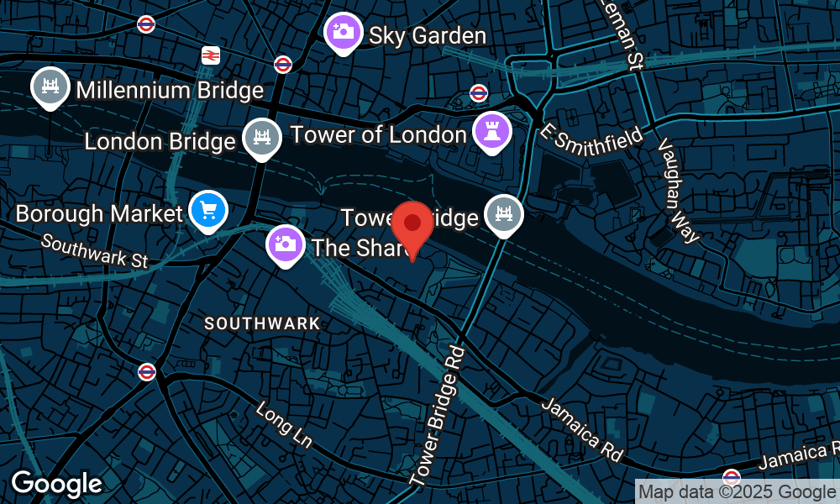Click The Shard camera pin icon

tap(286, 245)
